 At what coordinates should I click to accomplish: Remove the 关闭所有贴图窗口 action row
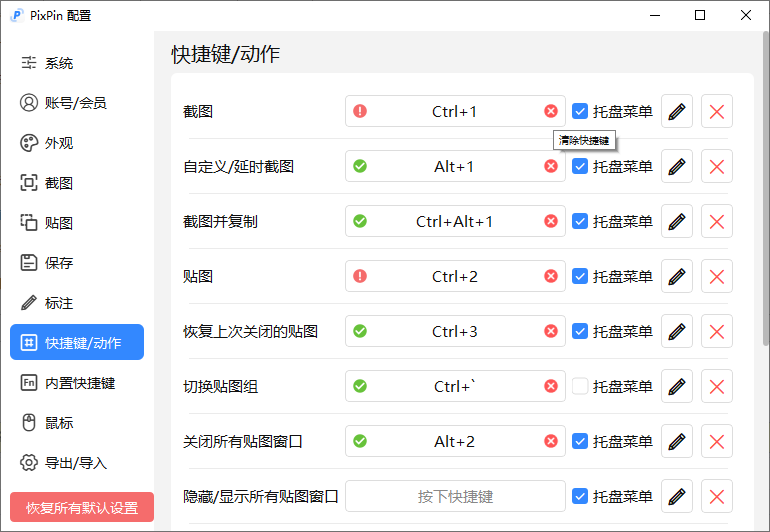point(716,442)
